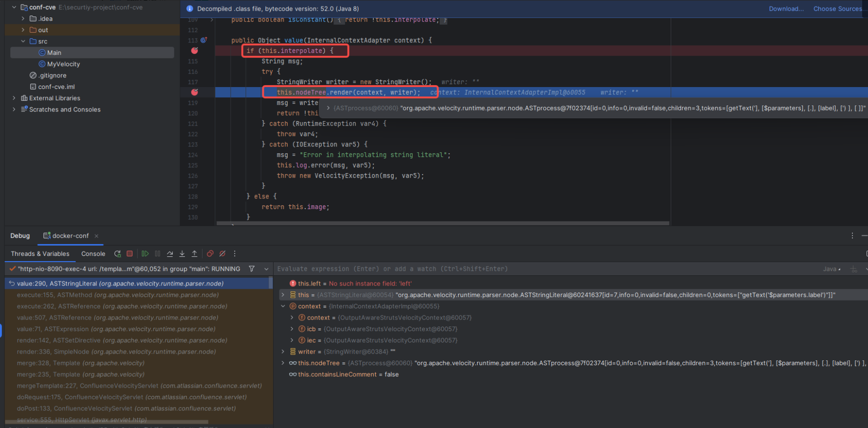Expand External Libraries node
The height and width of the screenshot is (428, 868).
click(x=14, y=98)
